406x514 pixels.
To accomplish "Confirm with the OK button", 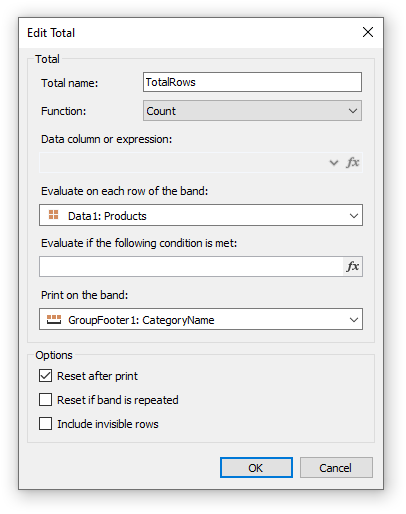I will coord(256,468).
